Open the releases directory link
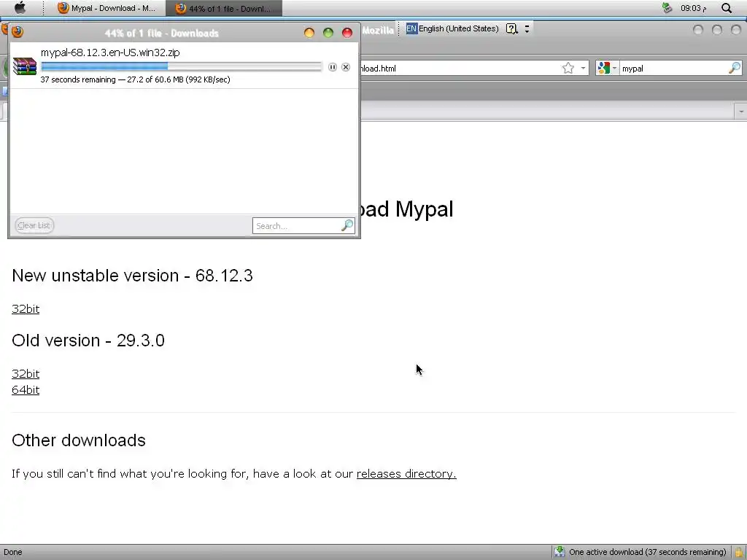 [406, 473]
